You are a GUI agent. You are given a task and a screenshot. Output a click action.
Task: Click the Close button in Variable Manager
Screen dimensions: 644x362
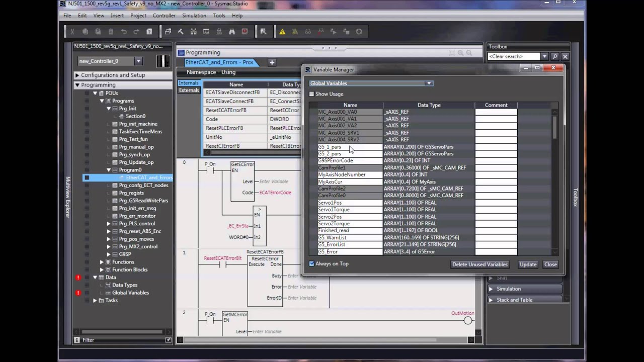pyautogui.click(x=550, y=264)
